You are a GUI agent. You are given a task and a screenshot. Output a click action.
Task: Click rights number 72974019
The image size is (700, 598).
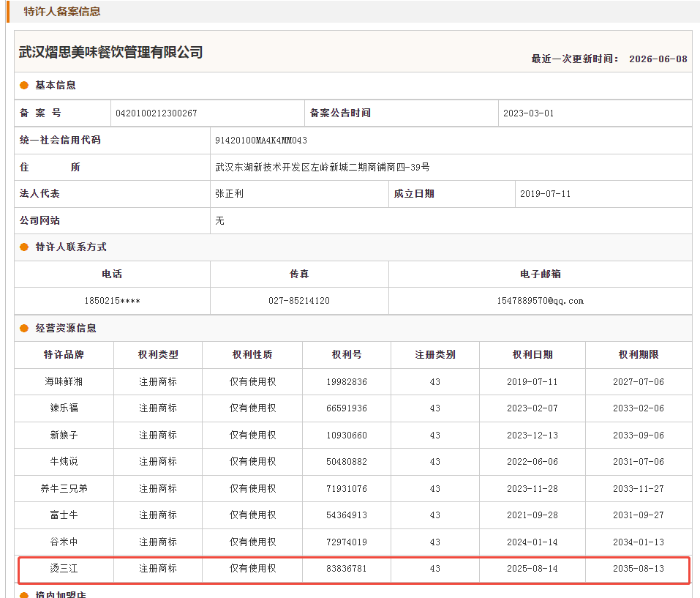click(x=347, y=542)
